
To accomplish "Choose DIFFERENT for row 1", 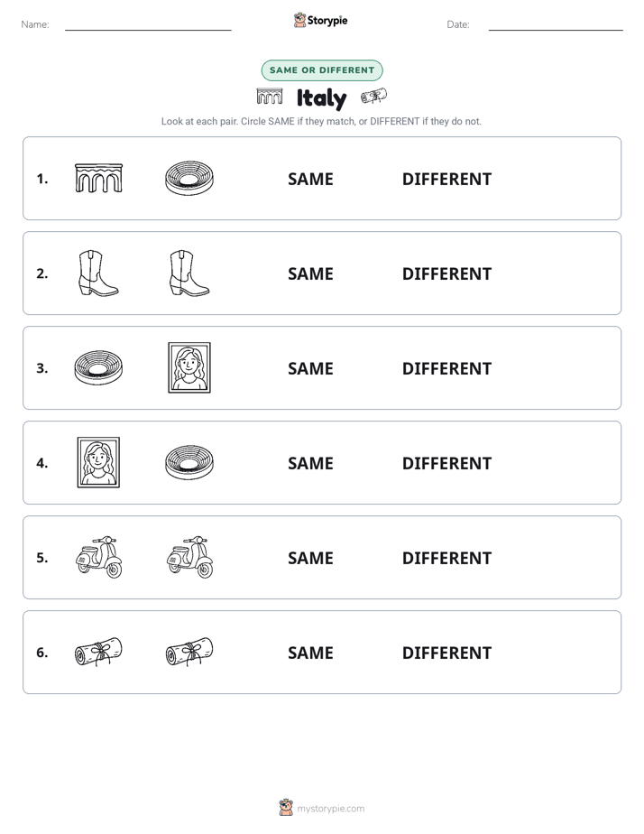I will pos(446,180).
